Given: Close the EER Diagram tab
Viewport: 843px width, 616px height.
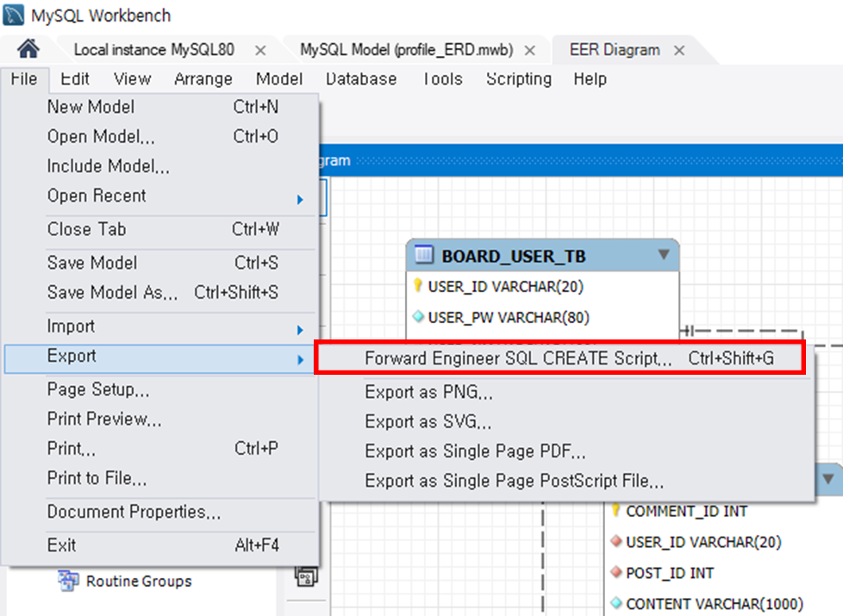Looking at the screenshot, I should point(679,51).
